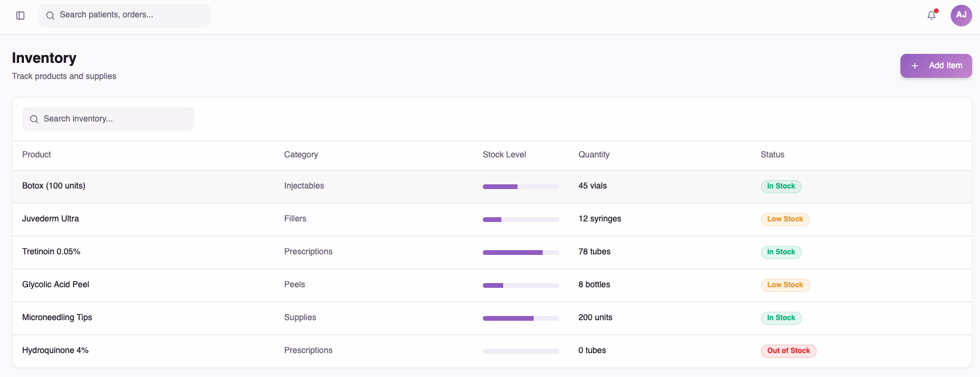Click the magnifier icon in inventory search

click(34, 119)
